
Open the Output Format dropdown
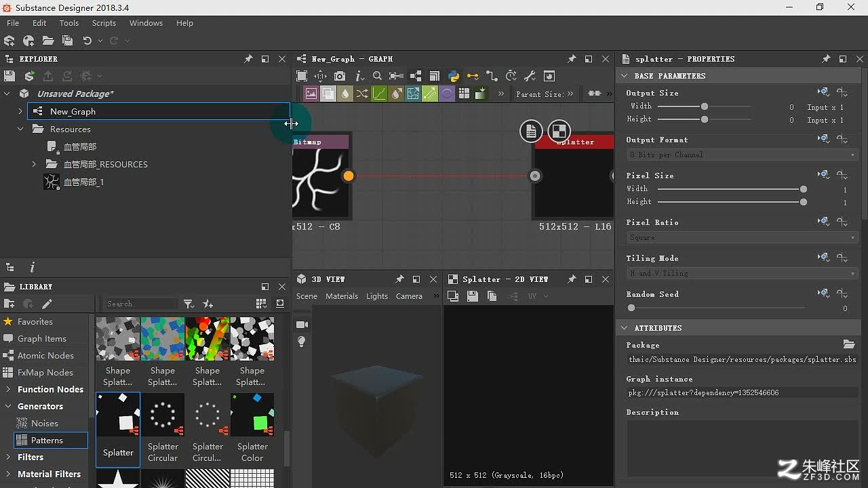743,155
